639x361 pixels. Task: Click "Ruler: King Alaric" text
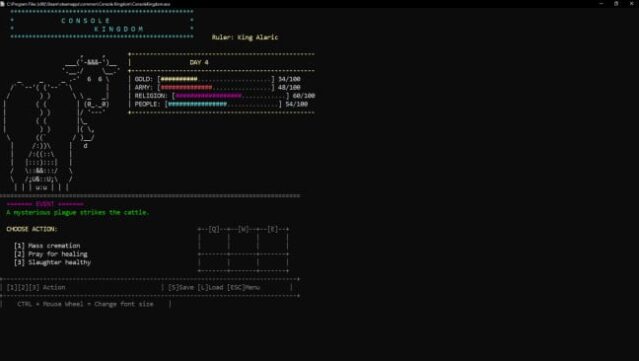(245, 37)
